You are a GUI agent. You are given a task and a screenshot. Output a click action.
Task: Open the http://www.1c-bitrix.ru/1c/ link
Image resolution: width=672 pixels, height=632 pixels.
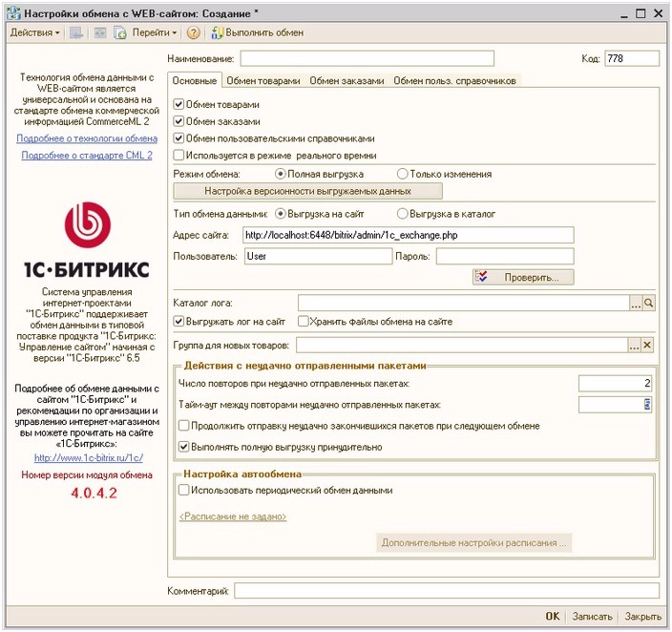(89, 458)
